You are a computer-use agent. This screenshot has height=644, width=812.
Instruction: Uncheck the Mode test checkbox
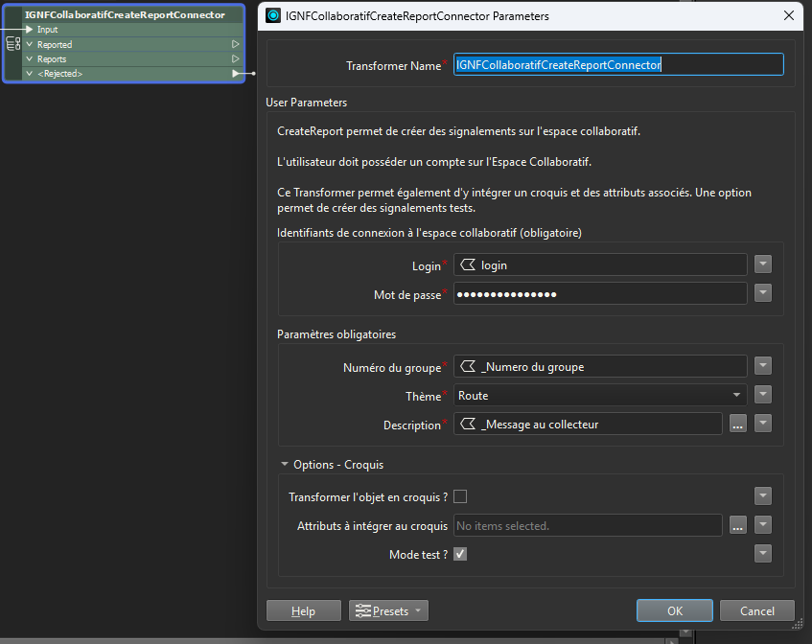pyautogui.click(x=460, y=554)
